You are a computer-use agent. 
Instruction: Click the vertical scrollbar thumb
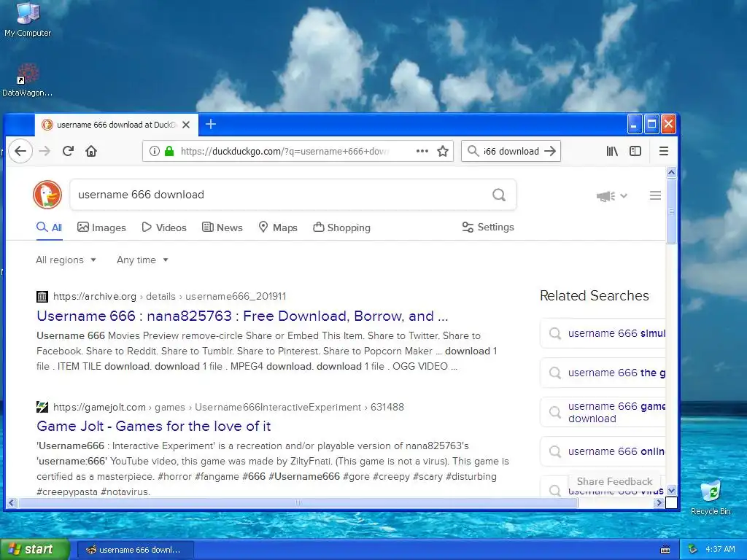click(x=671, y=211)
